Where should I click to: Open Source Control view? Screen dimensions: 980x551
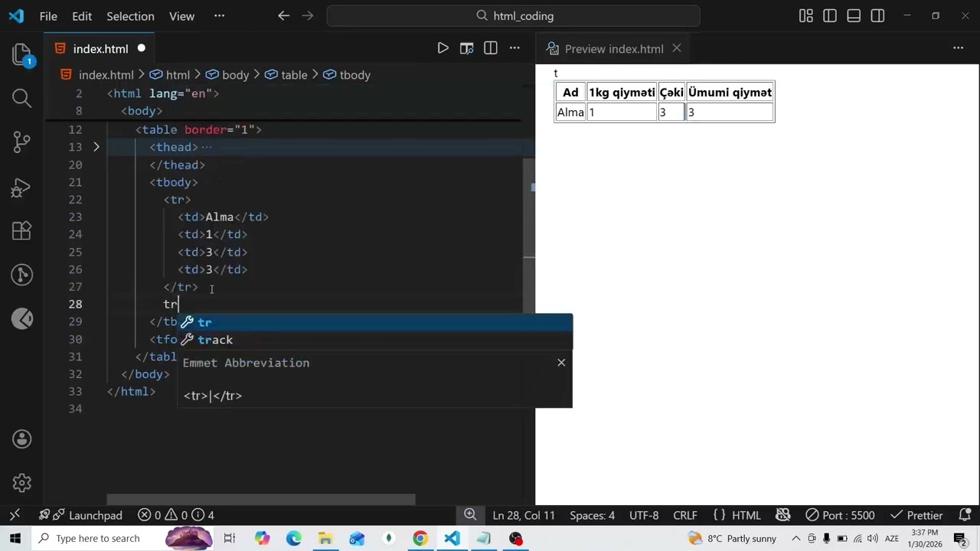click(x=21, y=142)
